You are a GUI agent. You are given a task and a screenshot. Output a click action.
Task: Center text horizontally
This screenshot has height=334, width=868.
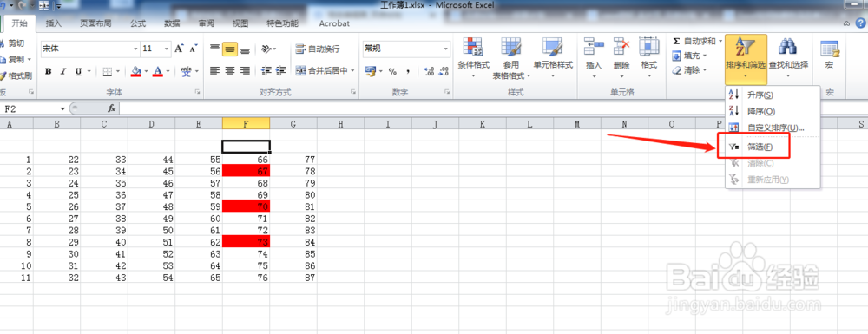[230, 71]
